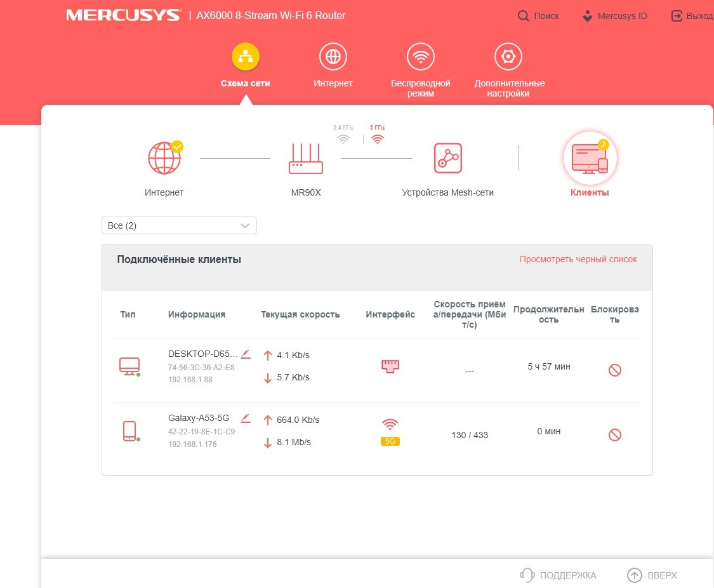Open the Advanced settings (Дополнительные настройки) gear icon
This screenshot has height=588, width=714.
508,57
